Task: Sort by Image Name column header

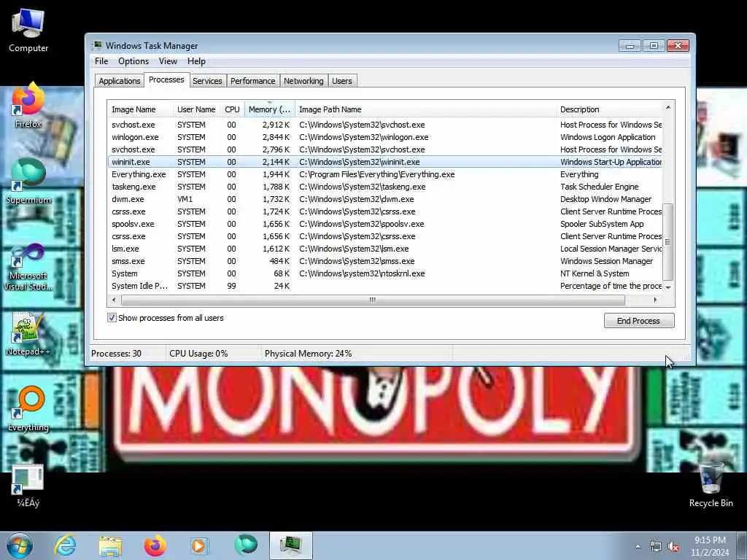Action: tap(140, 109)
